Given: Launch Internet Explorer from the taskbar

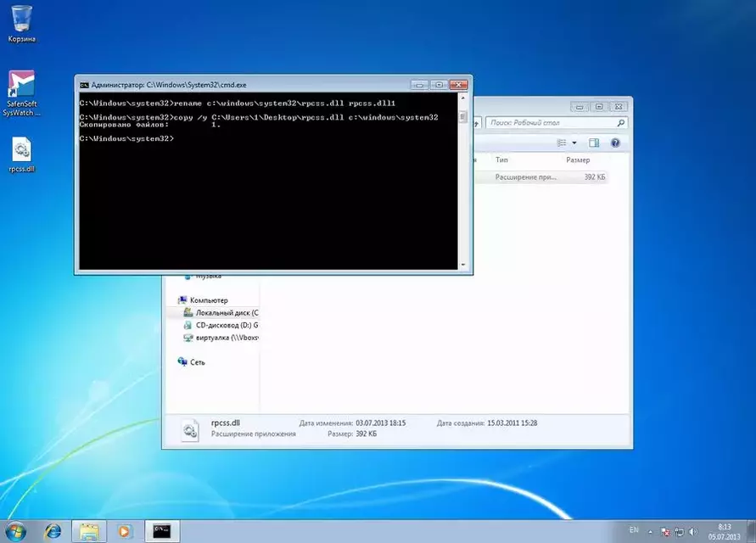Looking at the screenshot, I should click(53, 531).
